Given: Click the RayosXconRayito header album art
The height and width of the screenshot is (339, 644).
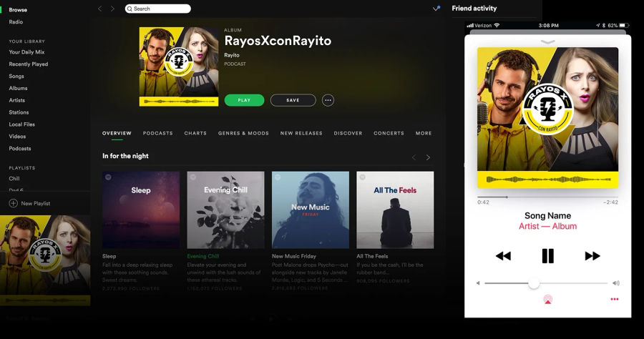Looking at the screenshot, I should point(179,67).
